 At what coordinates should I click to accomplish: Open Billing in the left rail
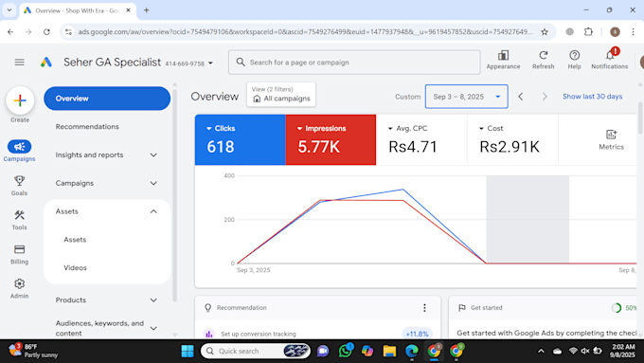click(19, 254)
